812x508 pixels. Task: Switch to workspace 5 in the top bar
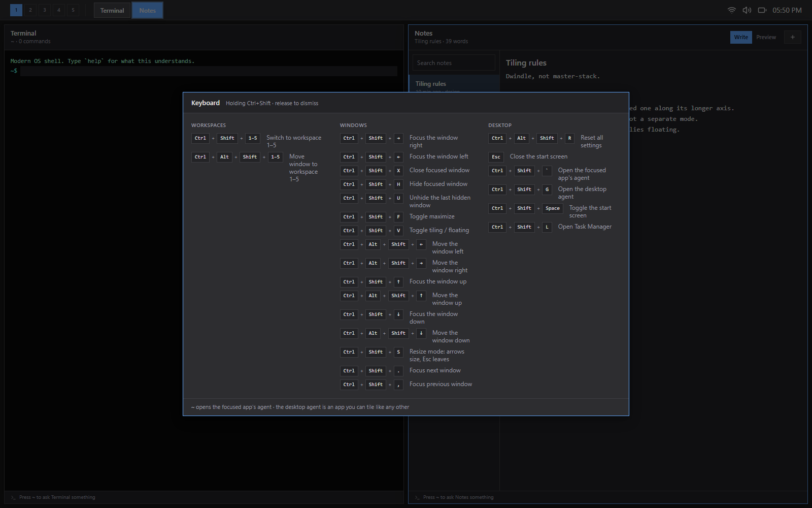click(73, 10)
